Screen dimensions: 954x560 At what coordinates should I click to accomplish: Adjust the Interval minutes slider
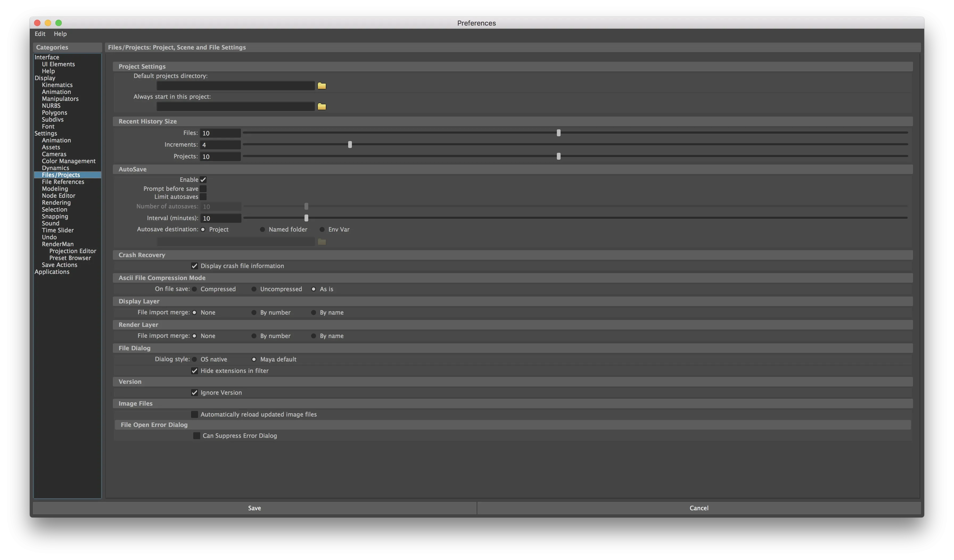coord(306,218)
